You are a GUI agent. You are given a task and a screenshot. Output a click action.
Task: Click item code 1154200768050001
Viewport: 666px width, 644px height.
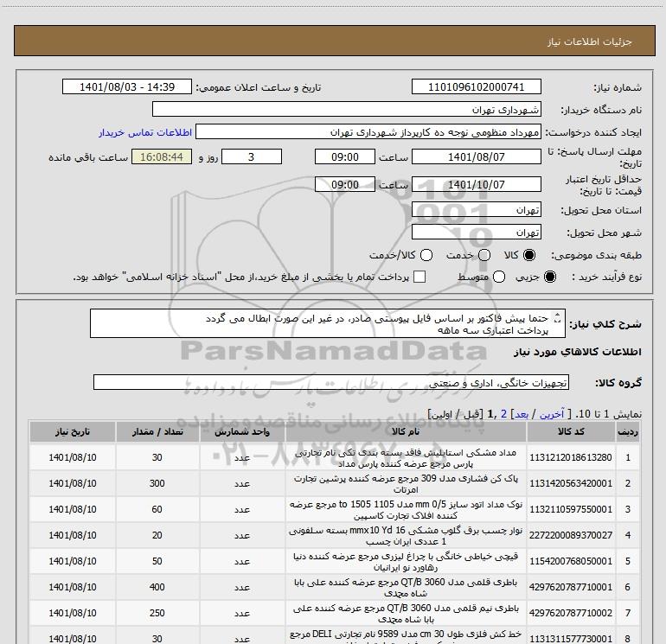pos(571,561)
